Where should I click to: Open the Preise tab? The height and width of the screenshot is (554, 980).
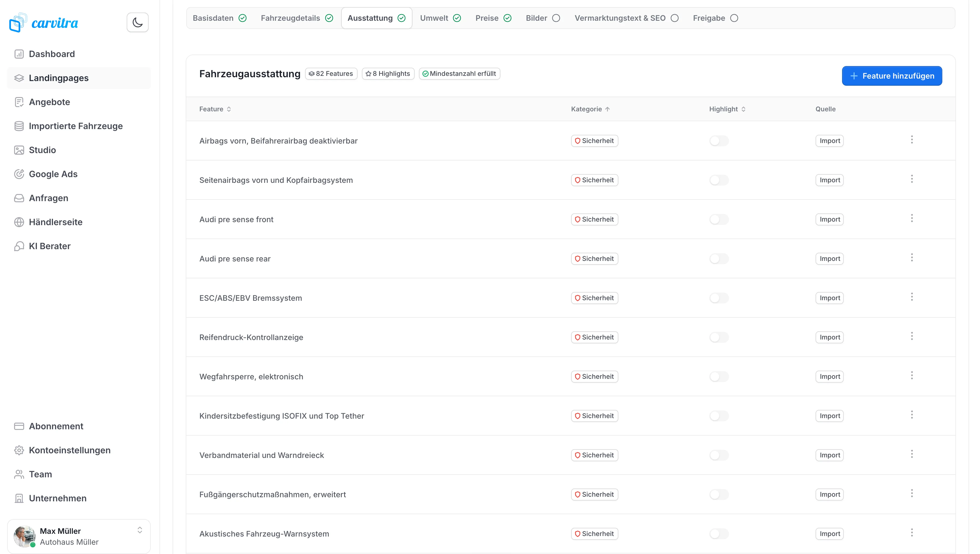point(494,18)
